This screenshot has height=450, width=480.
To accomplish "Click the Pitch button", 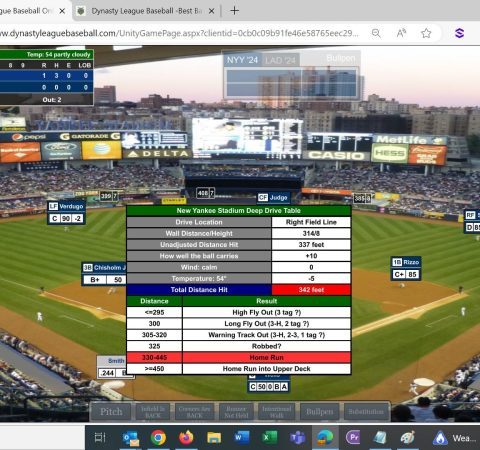I will pos(111,412).
